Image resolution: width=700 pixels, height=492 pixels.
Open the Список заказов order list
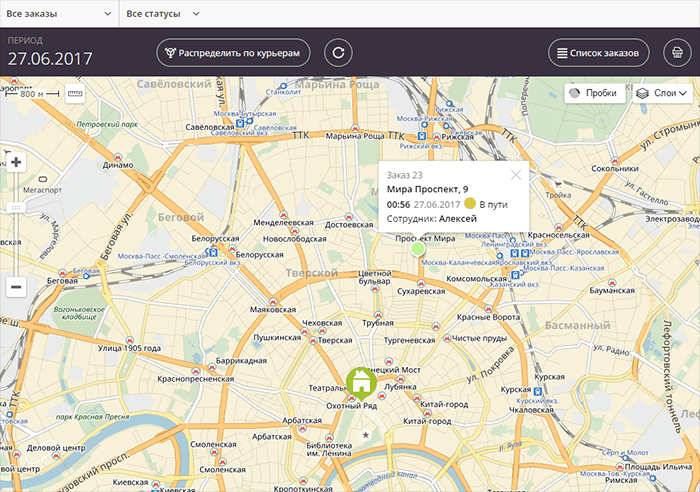tap(599, 53)
